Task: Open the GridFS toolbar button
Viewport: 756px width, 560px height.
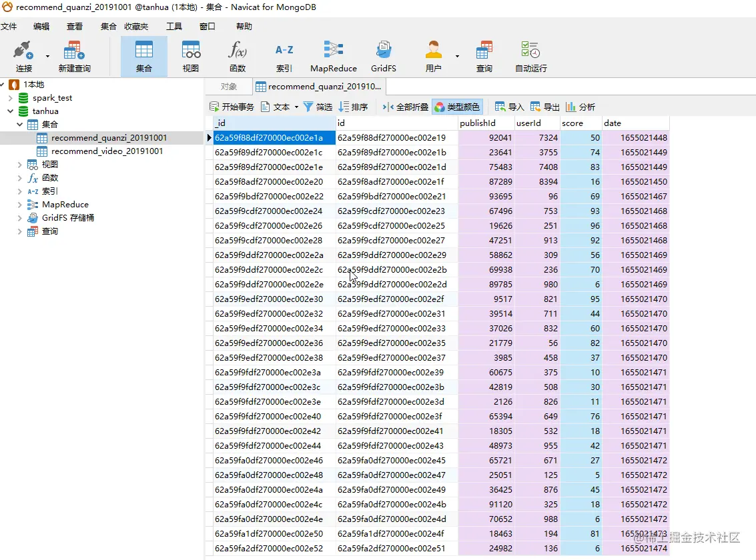Action: (x=383, y=57)
